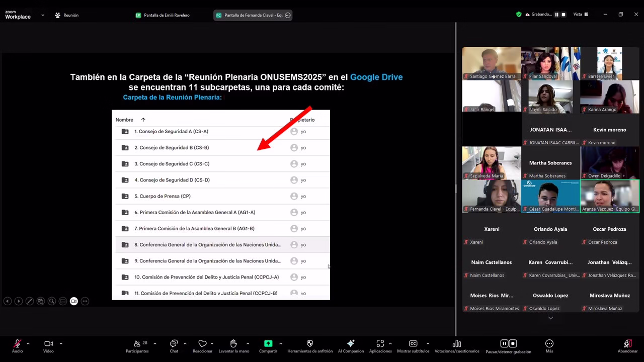The image size is (644, 362).
Task: Click the Reaccionar heart icon
Action: (x=202, y=344)
